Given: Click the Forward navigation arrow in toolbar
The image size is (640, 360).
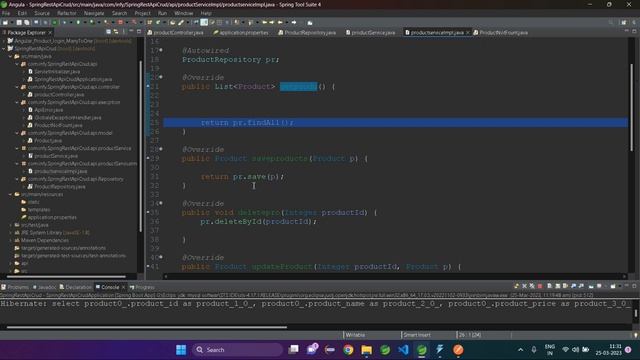Looking at the screenshot, I should pos(294,22).
